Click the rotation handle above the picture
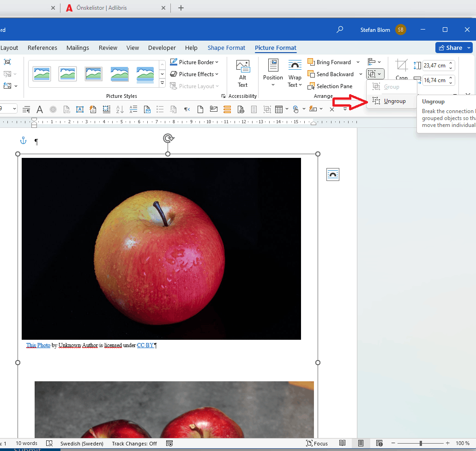 pyautogui.click(x=168, y=138)
